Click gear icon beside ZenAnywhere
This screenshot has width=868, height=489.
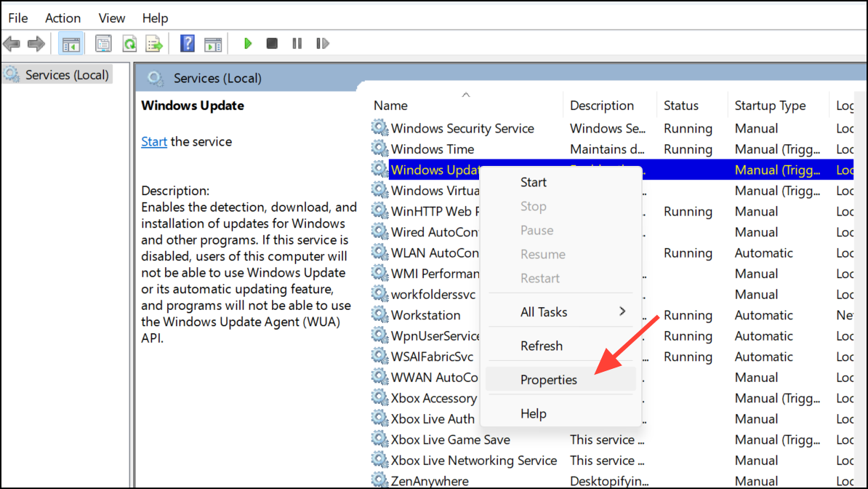[379, 480]
